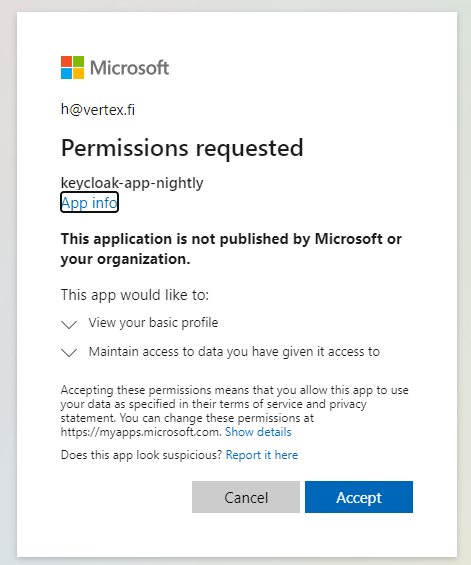Click the 'your organization.' bold text
This screenshot has height=565, width=471.
[x=125, y=259]
